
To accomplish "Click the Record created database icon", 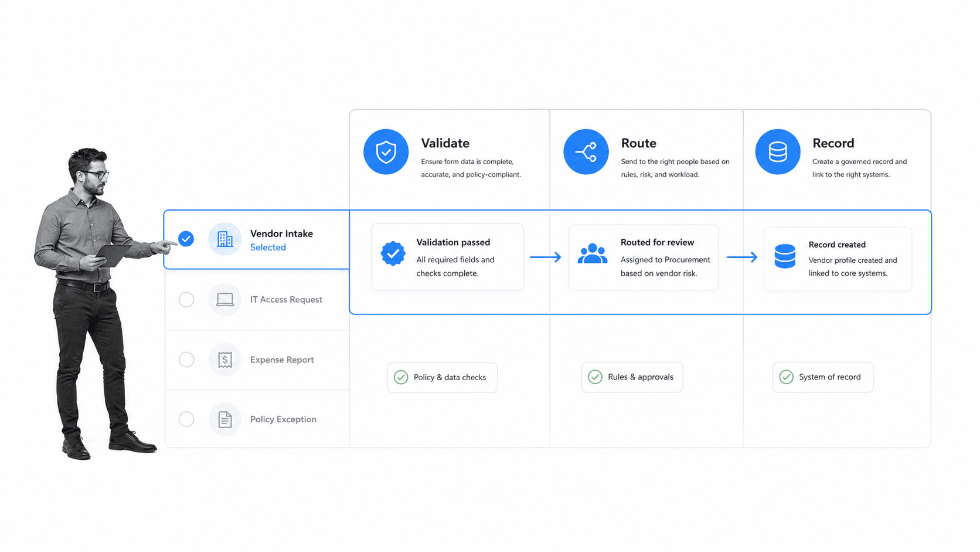I will click(785, 256).
